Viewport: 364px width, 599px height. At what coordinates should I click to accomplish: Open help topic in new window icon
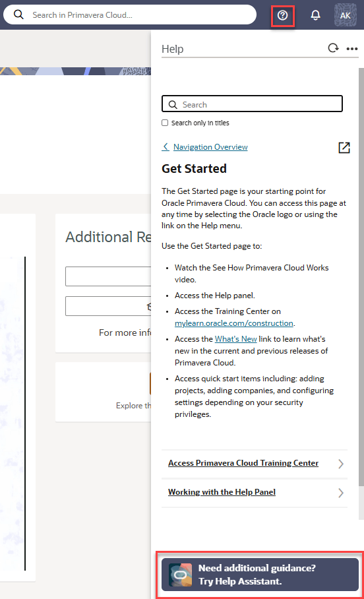(344, 148)
